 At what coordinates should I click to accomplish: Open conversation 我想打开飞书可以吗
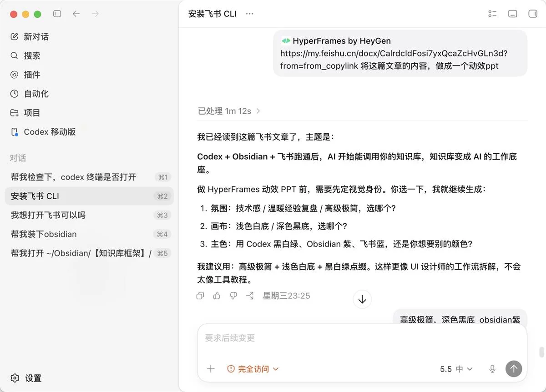tap(89, 216)
